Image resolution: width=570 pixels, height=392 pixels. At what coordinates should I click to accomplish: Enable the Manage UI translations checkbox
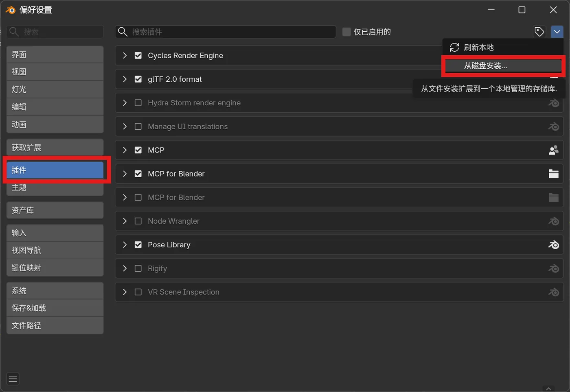138,126
